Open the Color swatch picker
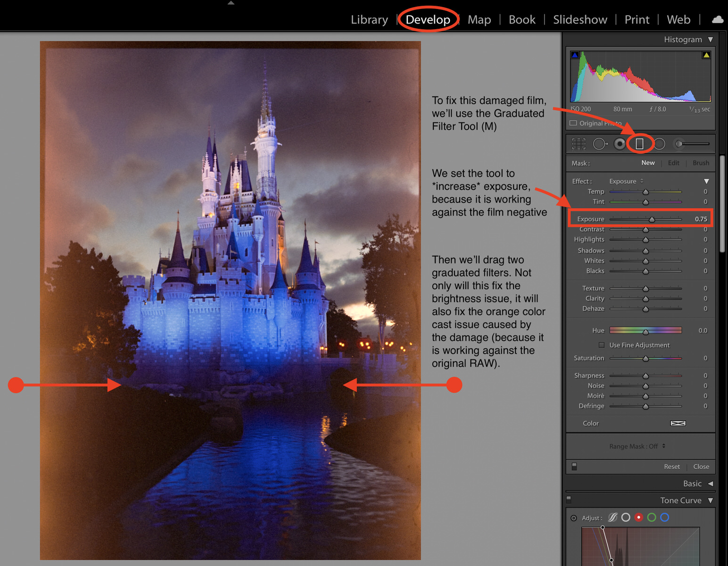Image resolution: width=728 pixels, height=566 pixels. click(x=678, y=423)
